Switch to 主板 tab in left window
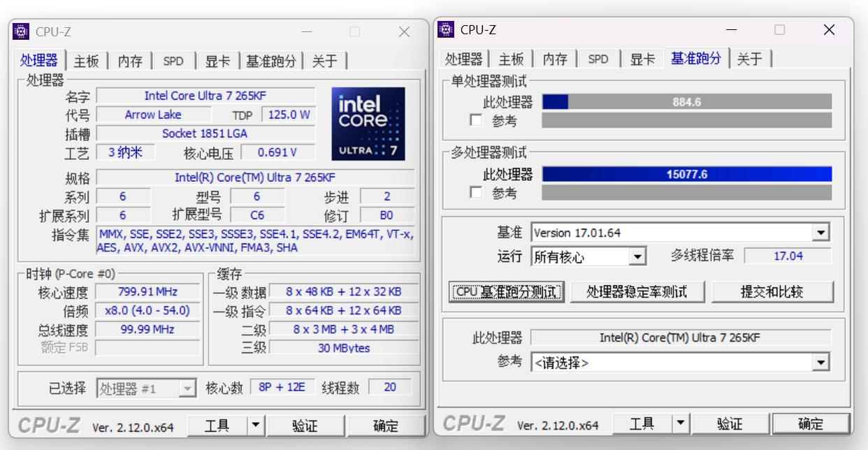 click(87, 61)
